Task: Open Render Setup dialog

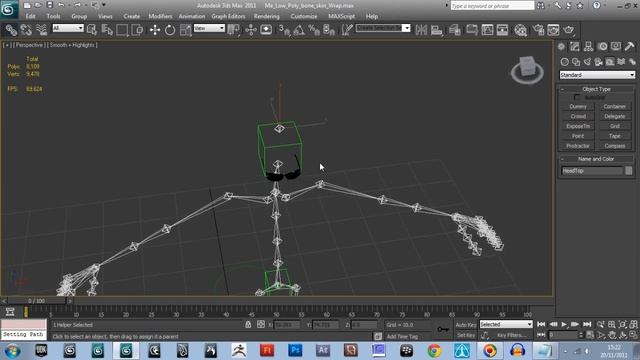Action: point(538,30)
